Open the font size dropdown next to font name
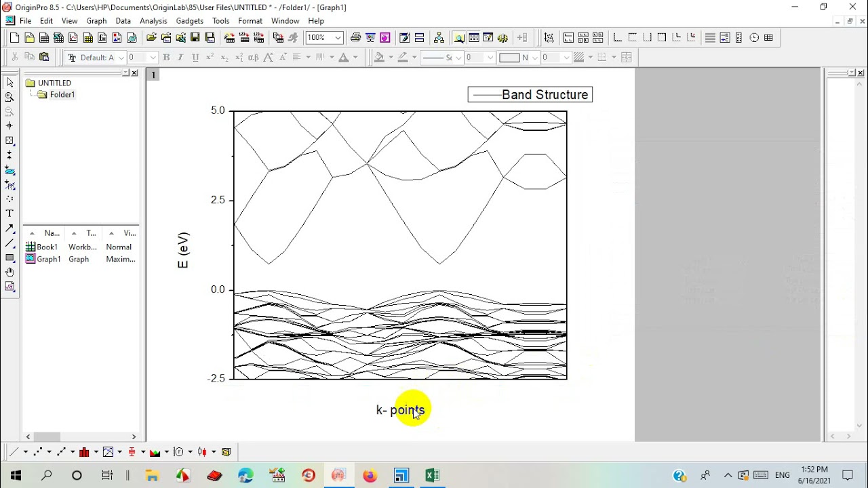This screenshot has height=488, width=868. click(x=153, y=58)
